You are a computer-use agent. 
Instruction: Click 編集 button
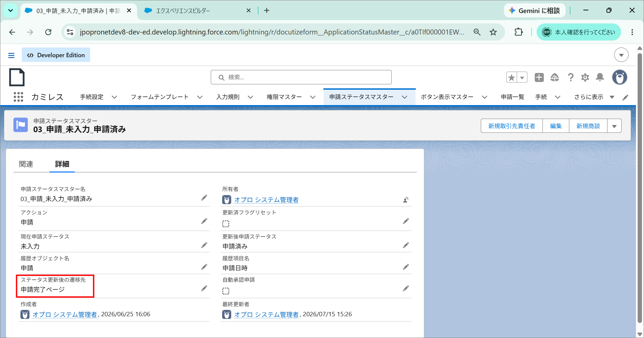556,126
